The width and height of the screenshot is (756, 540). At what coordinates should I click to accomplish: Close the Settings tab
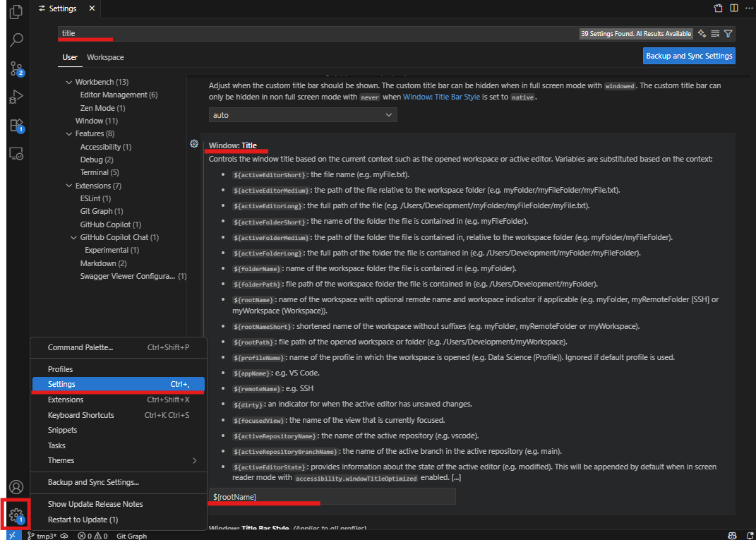[x=92, y=8]
